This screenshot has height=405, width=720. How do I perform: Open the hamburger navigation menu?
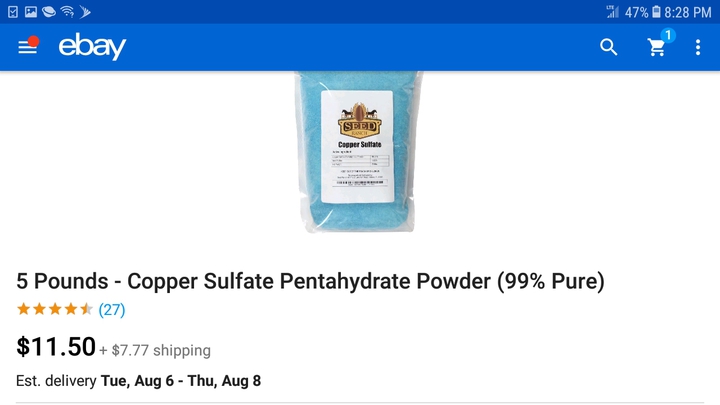27,47
